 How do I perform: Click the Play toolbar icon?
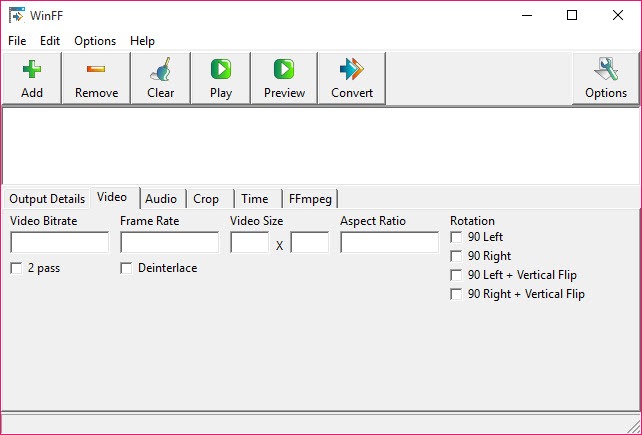pos(221,70)
